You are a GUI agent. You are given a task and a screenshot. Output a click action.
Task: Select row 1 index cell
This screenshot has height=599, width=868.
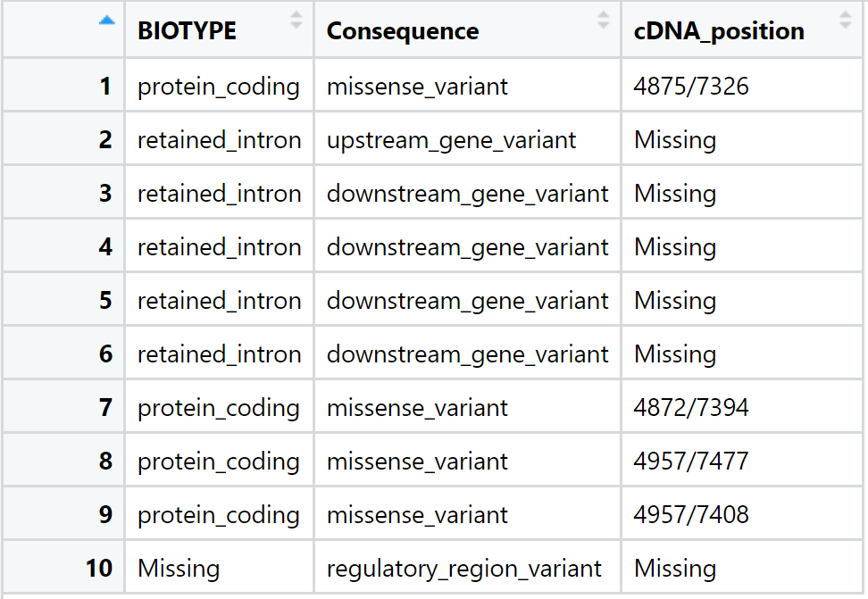pyautogui.click(x=63, y=86)
